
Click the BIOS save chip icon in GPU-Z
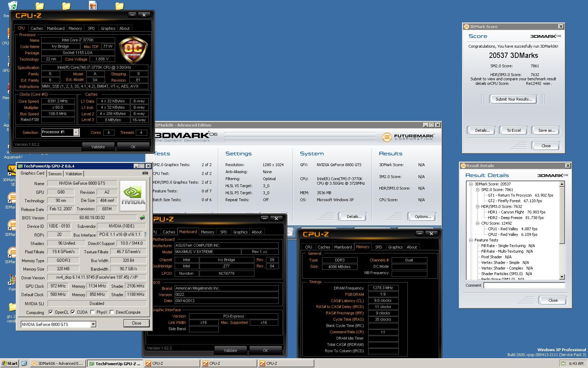click(x=142, y=218)
